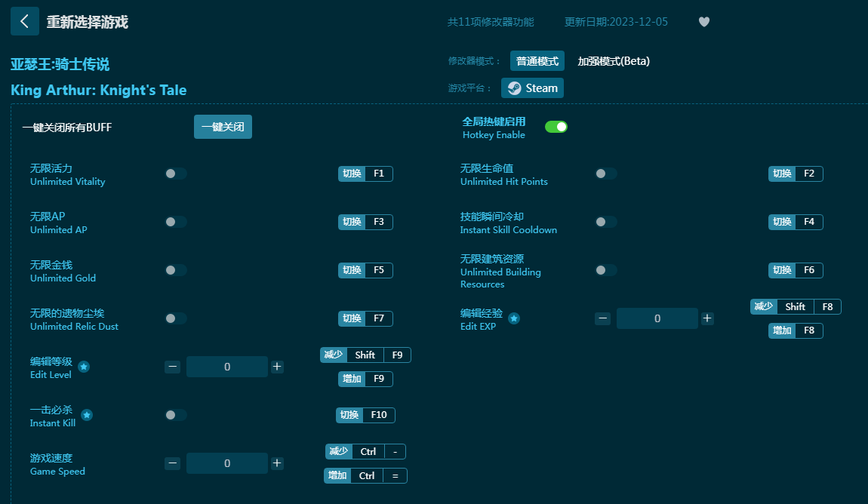Click 共11项修改器功能 text
Screen dimensions: 868x504
pos(491,22)
